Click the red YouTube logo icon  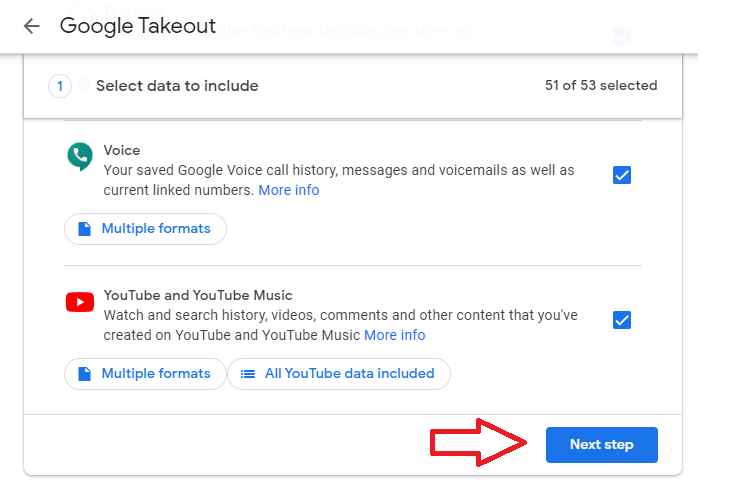(x=80, y=302)
